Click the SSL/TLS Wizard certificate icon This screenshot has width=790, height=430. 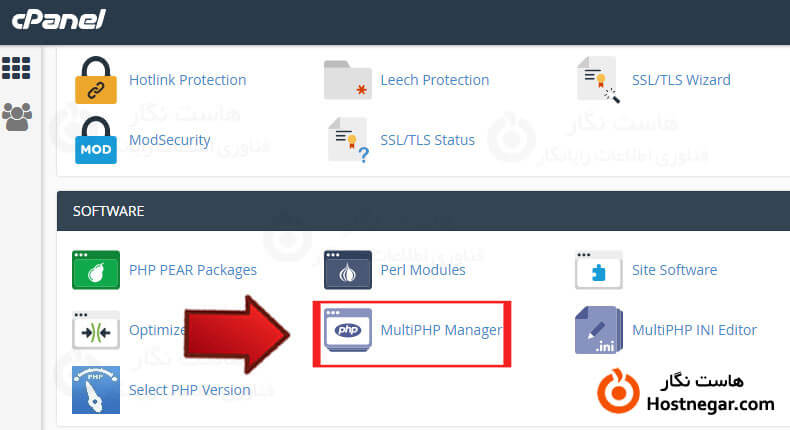click(x=598, y=80)
